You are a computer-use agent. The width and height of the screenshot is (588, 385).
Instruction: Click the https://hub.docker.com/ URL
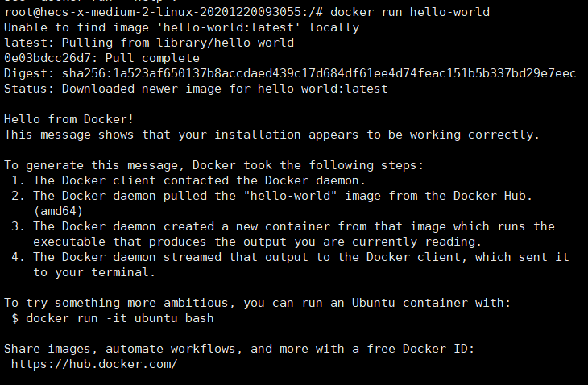tap(94, 364)
